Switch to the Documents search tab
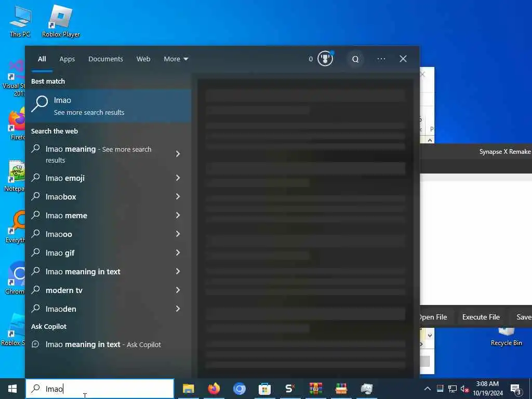Image resolution: width=532 pixels, height=399 pixels. (105, 59)
